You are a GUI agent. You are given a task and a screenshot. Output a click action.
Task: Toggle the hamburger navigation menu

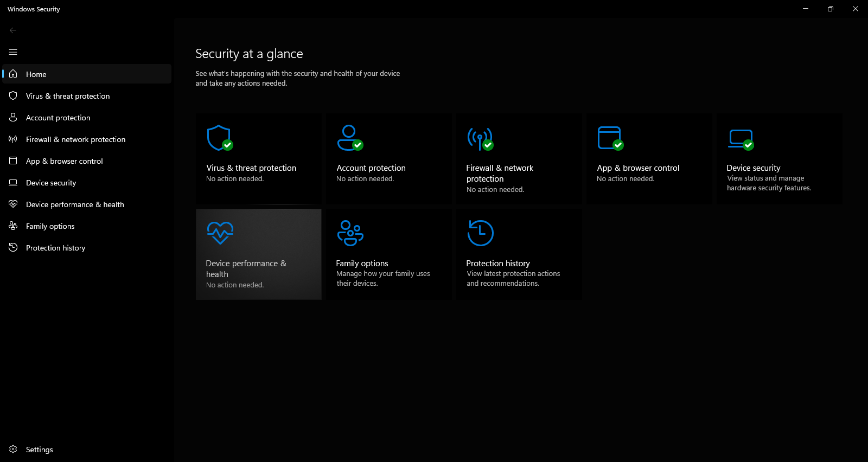click(x=13, y=52)
